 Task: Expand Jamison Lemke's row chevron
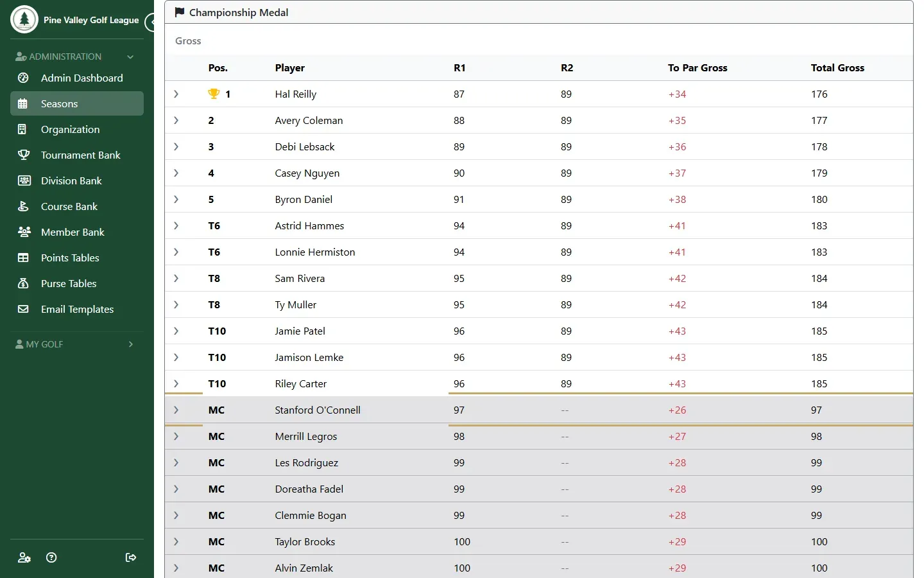(x=176, y=357)
